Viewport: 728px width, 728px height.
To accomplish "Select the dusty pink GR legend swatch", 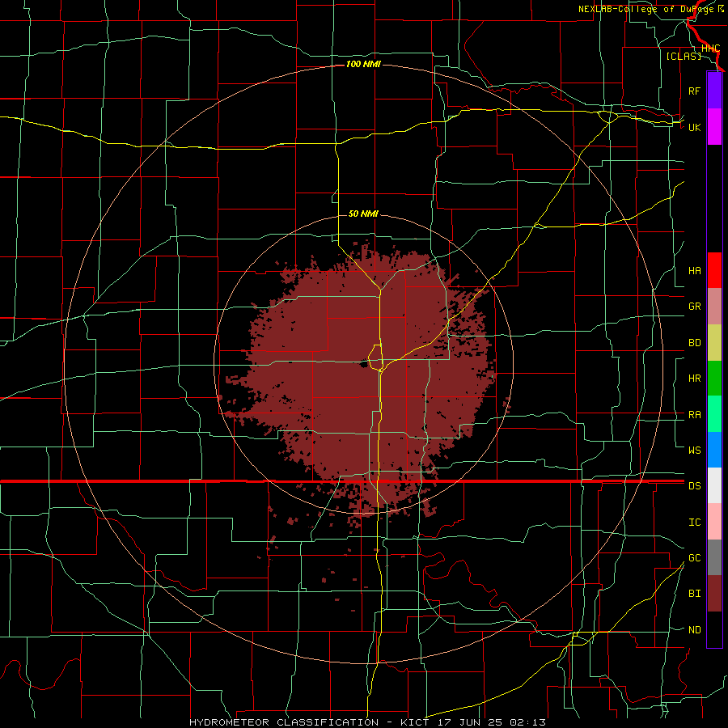I will click(714, 307).
